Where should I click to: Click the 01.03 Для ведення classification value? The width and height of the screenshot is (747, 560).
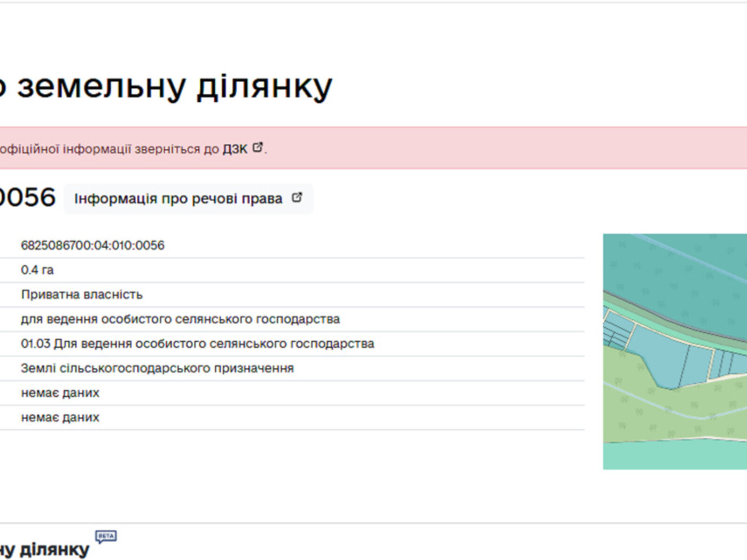click(197, 344)
